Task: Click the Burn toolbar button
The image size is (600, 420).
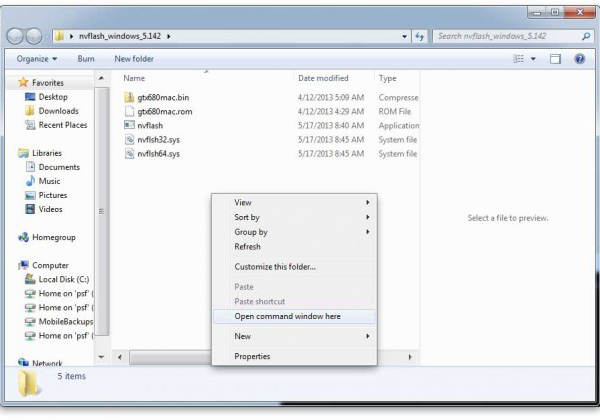Action: click(x=86, y=59)
